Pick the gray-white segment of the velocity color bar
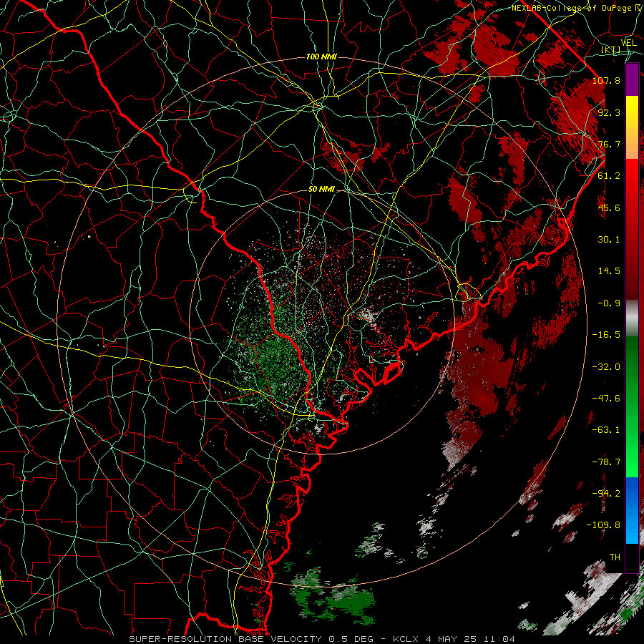 [x=632, y=318]
